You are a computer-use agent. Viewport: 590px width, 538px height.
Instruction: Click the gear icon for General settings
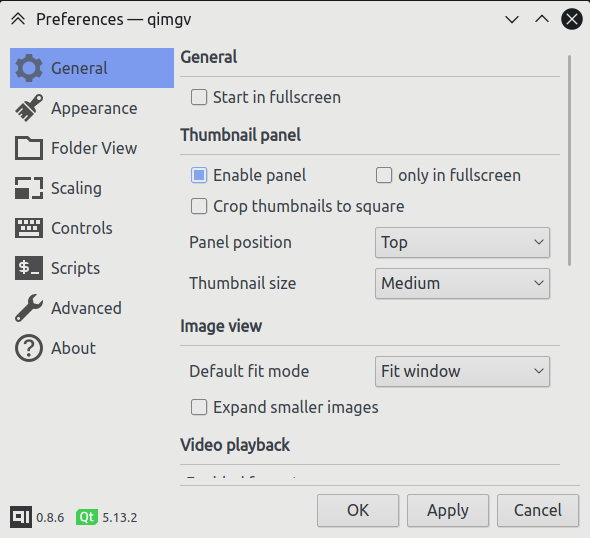point(29,68)
